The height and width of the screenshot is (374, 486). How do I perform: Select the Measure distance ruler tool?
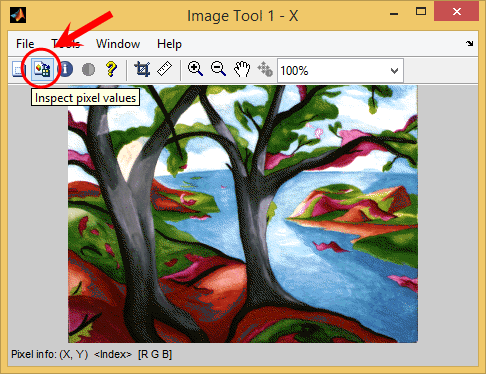[x=165, y=69]
